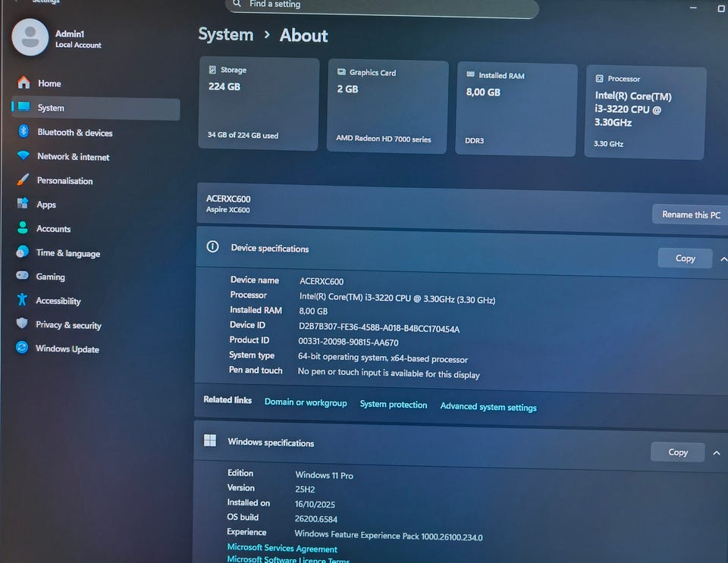This screenshot has width=728, height=563.
Task: Click the search magnifier icon
Action: [237, 4]
